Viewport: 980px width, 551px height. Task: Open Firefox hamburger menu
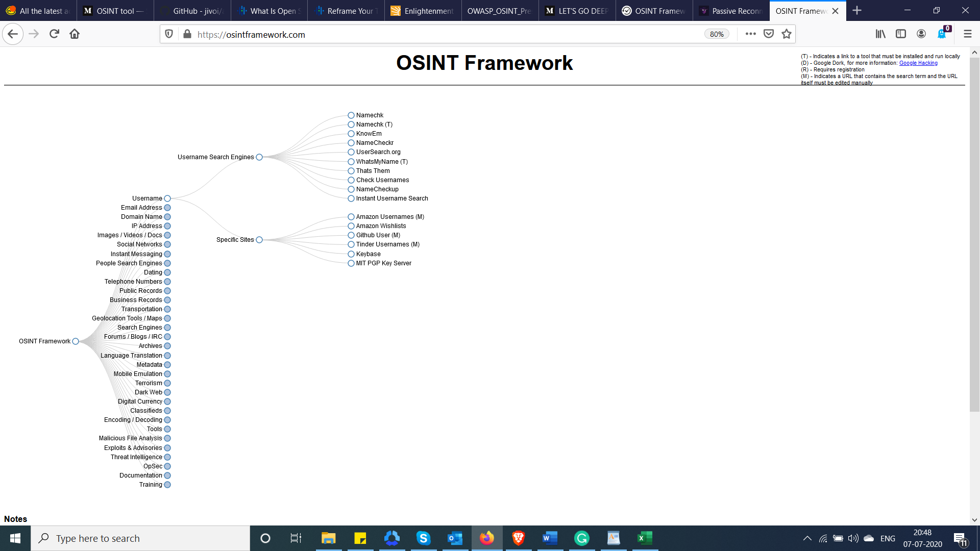point(967,34)
